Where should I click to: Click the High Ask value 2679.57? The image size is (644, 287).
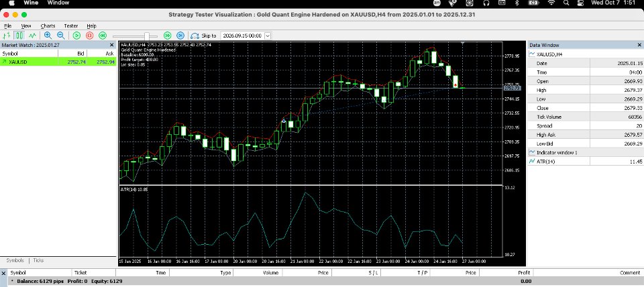[635, 135]
